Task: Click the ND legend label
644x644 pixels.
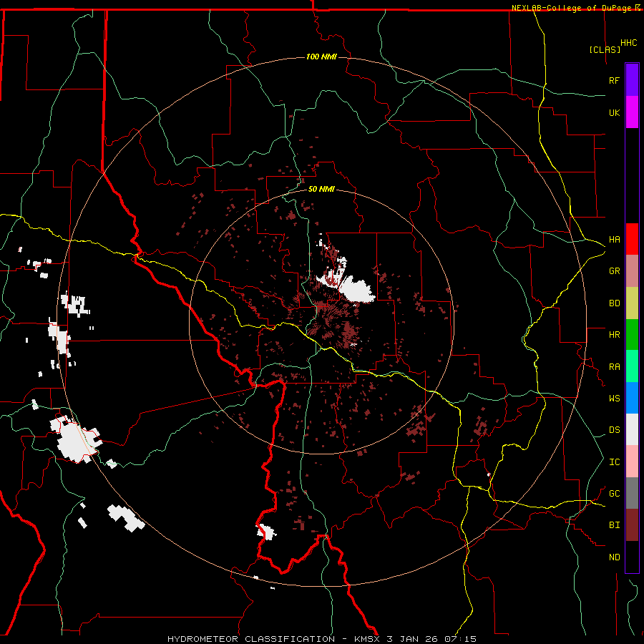Action: [x=614, y=557]
